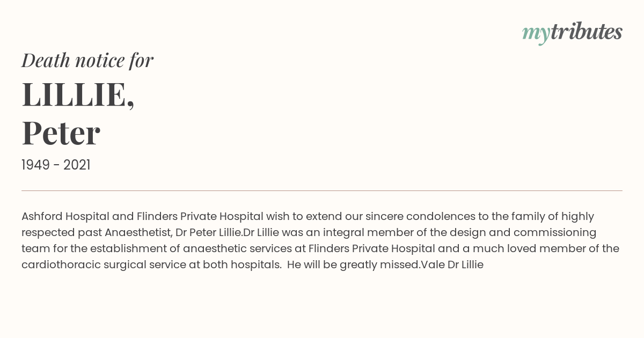Select the "Death notice for" heading
The image size is (644, 338).
(x=87, y=61)
